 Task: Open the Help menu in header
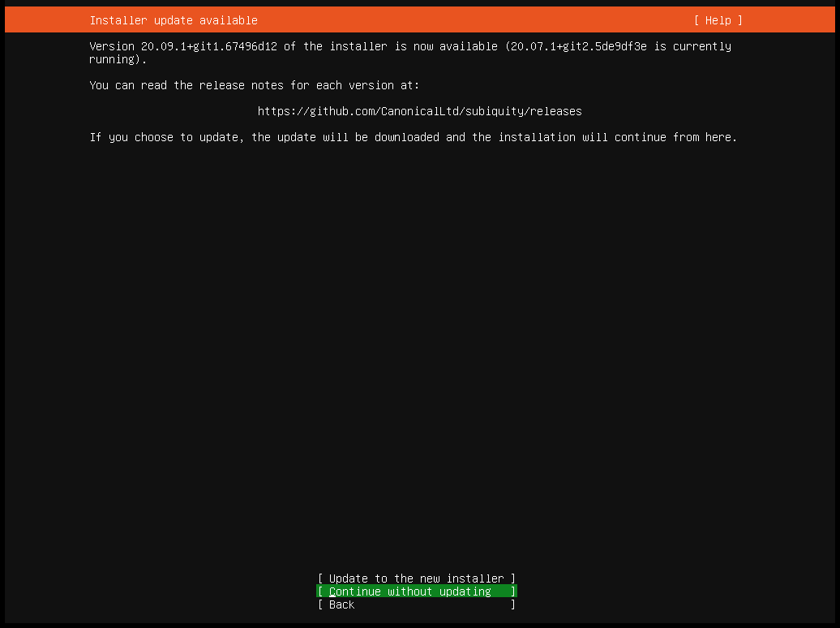click(x=718, y=20)
